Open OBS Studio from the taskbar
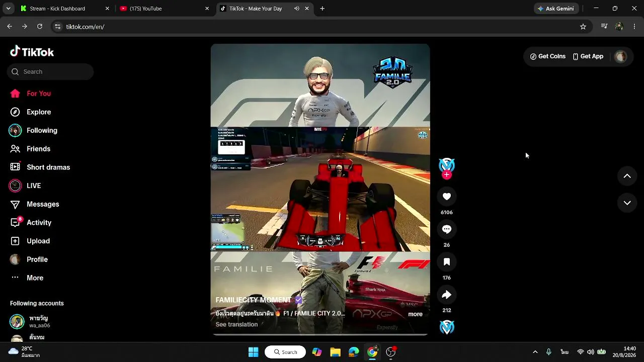This screenshot has height=362, width=644. (391, 352)
